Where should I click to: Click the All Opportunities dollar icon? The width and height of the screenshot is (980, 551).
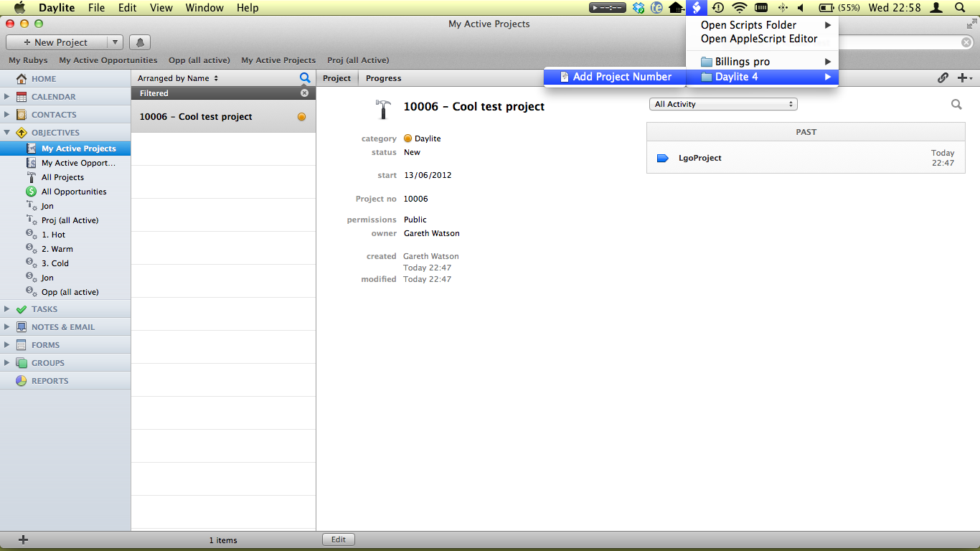[x=31, y=192]
